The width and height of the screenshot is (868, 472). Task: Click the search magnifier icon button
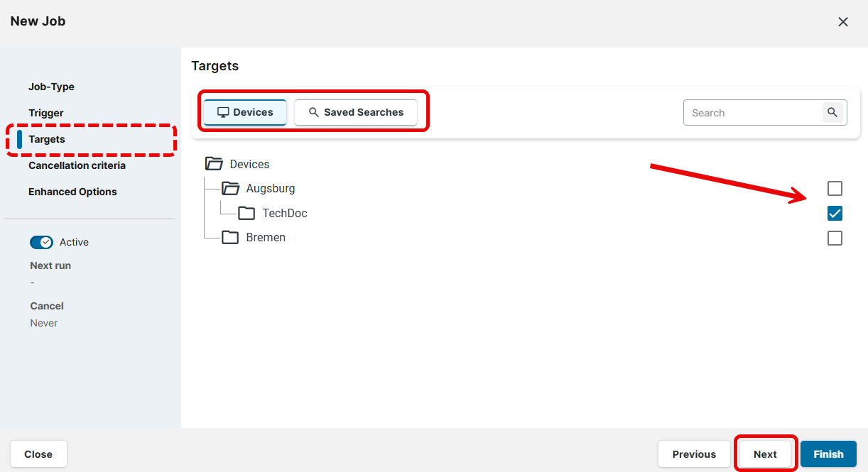coord(832,112)
